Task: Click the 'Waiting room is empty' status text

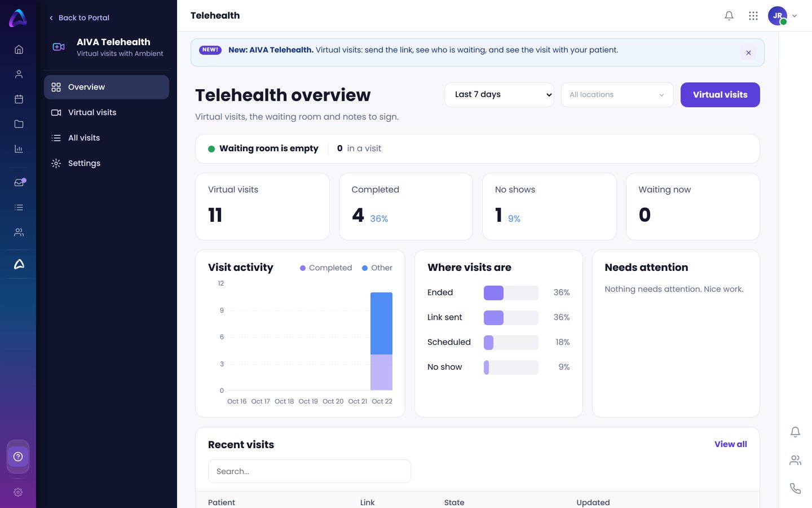Action: click(269, 148)
